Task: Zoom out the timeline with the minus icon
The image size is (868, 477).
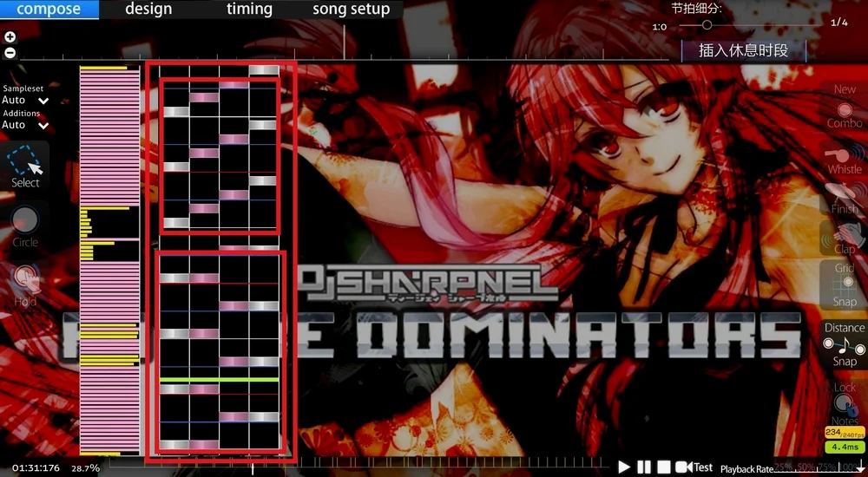Action: (x=10, y=53)
